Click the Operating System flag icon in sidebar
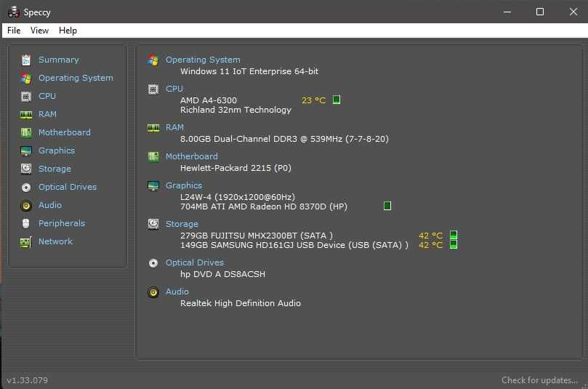The image size is (588, 389). pyautogui.click(x=26, y=78)
